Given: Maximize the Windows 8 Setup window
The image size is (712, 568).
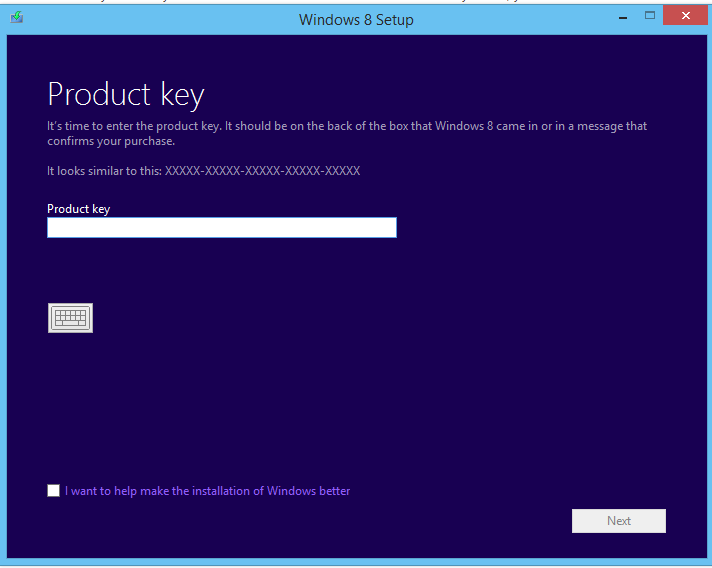Looking at the screenshot, I should tap(650, 16).
